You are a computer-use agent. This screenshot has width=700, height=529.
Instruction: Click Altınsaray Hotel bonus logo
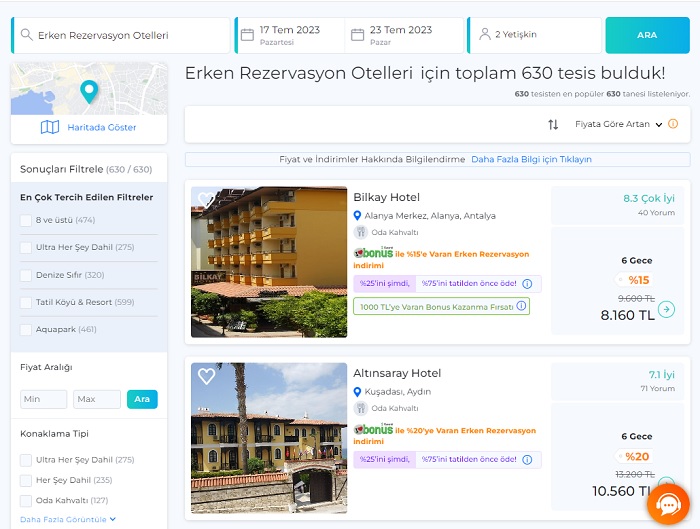[x=374, y=429]
